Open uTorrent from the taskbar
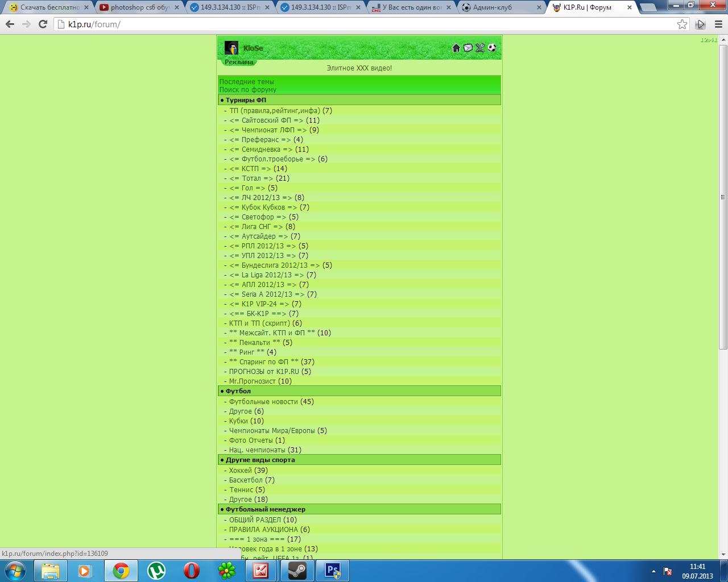728x582 pixels. click(156, 571)
